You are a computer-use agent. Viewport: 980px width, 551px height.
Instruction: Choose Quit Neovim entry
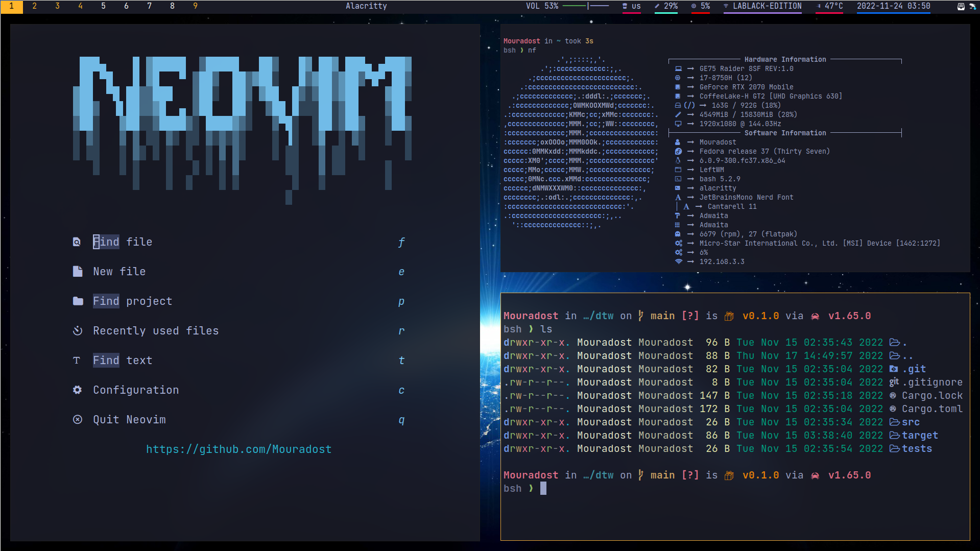239,420
